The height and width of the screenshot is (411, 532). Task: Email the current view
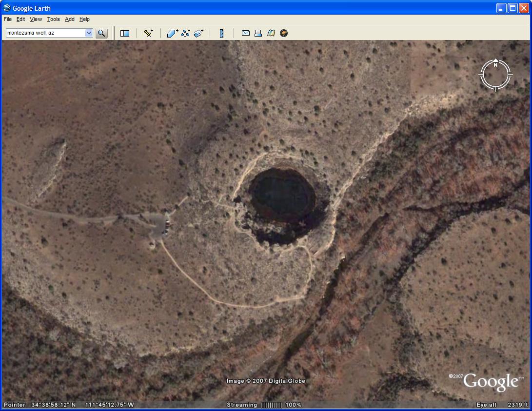coord(246,33)
